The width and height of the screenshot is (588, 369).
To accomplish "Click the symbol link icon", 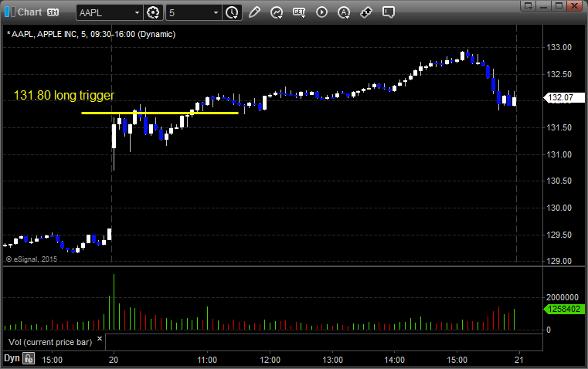I will [x=366, y=12].
